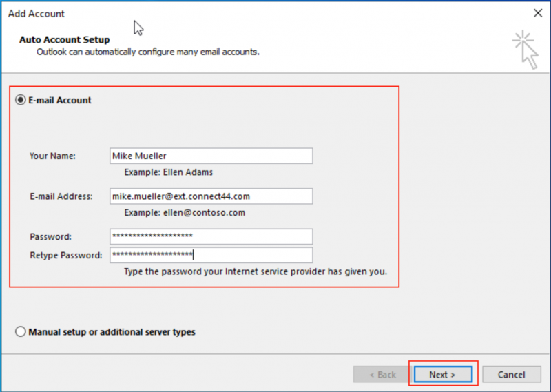Click the wizard cursor icon in header
Viewport: 551px width, 392px height.
coord(527,50)
